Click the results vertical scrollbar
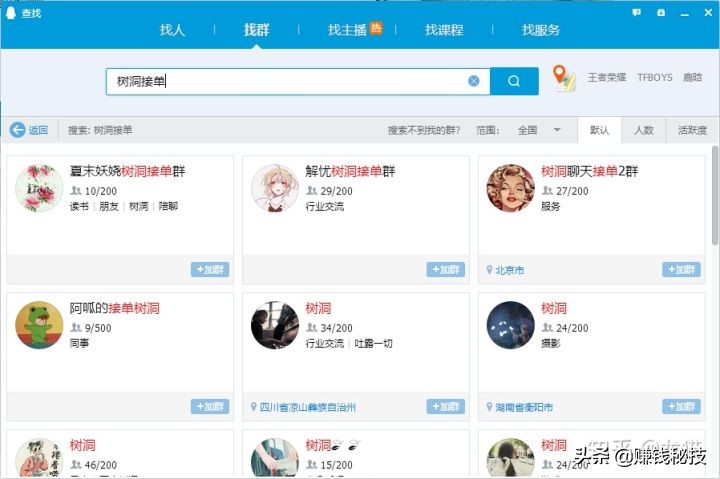Viewport: 720px width, 479px height. 715,196
